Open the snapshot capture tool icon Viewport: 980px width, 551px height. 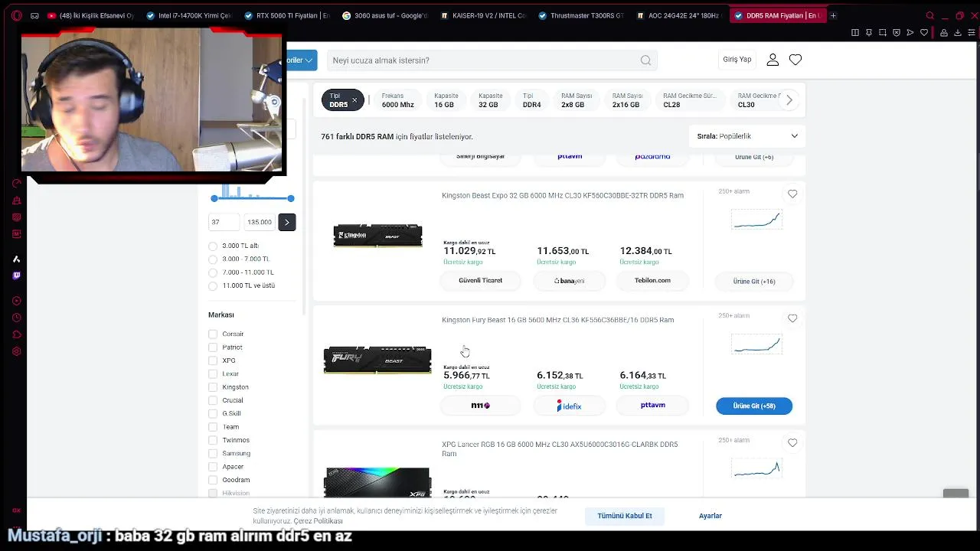883,33
